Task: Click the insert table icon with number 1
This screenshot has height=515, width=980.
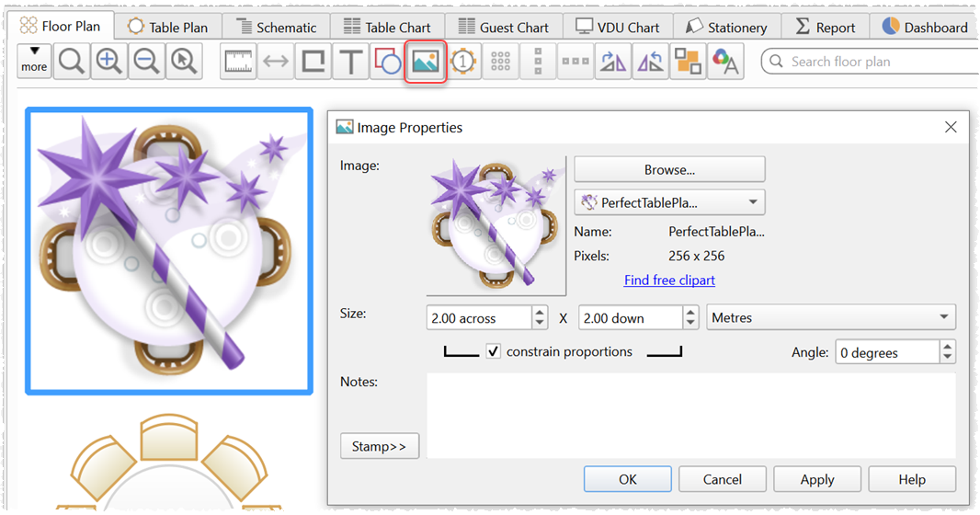Action: (x=463, y=62)
